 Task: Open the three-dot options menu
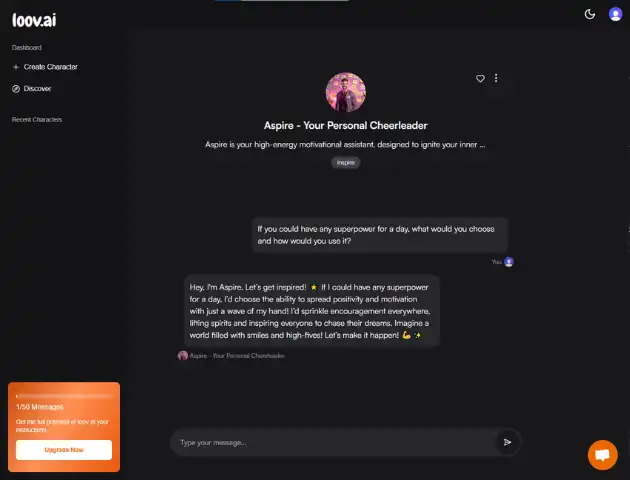pyautogui.click(x=496, y=78)
